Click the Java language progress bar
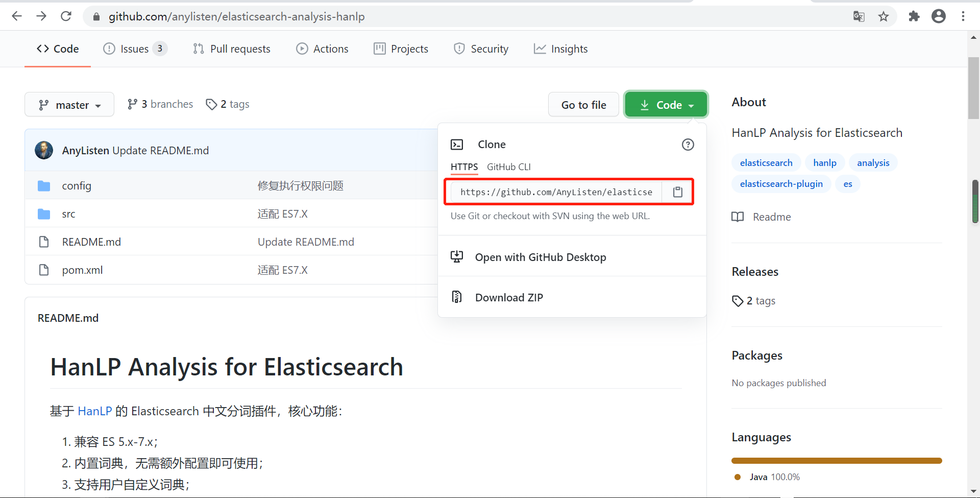This screenshot has height=498, width=980. click(x=837, y=461)
